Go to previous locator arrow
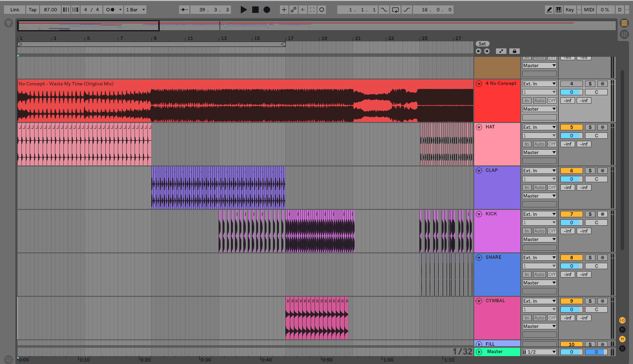The height and width of the screenshot is (364, 633). click(x=478, y=51)
